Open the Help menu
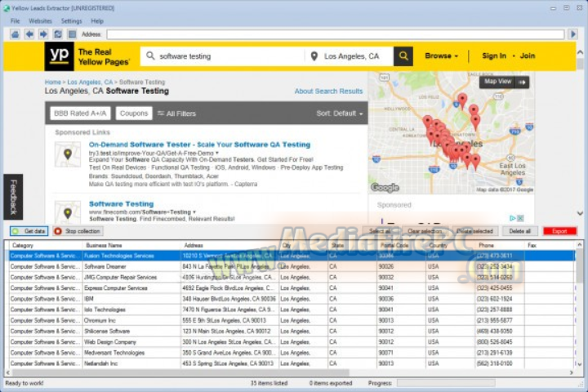The image size is (588, 392). tap(97, 21)
